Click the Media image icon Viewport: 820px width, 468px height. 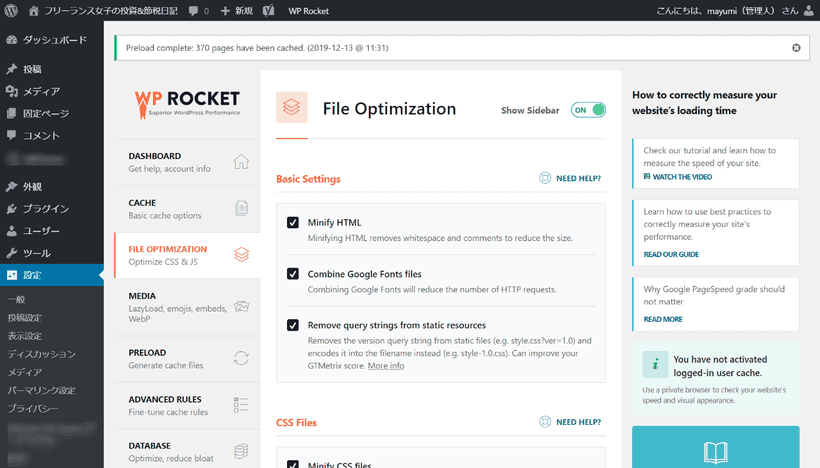coord(241,306)
